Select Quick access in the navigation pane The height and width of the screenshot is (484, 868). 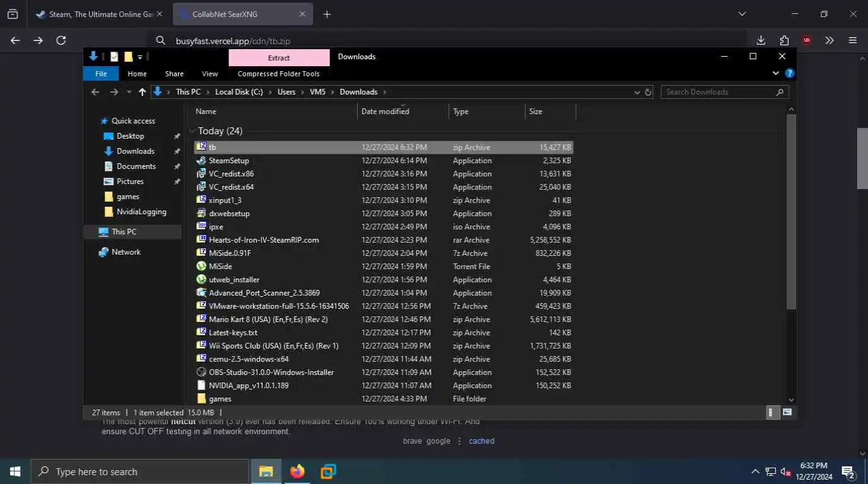click(x=133, y=121)
